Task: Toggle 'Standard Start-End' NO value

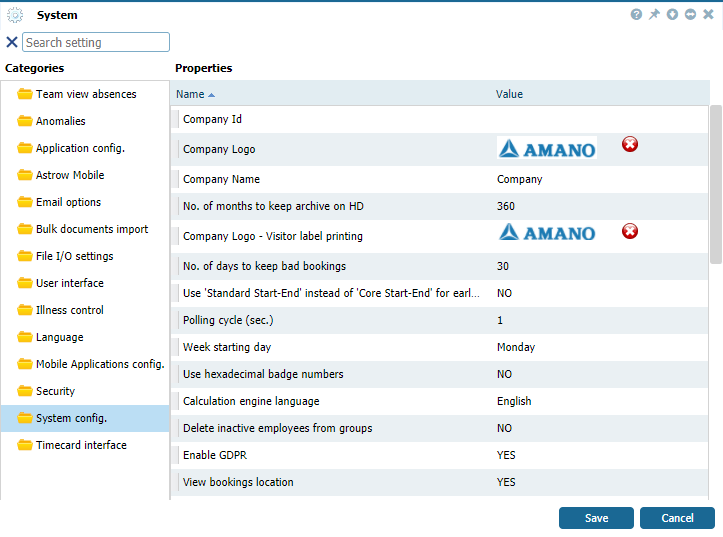Action: 504,293
